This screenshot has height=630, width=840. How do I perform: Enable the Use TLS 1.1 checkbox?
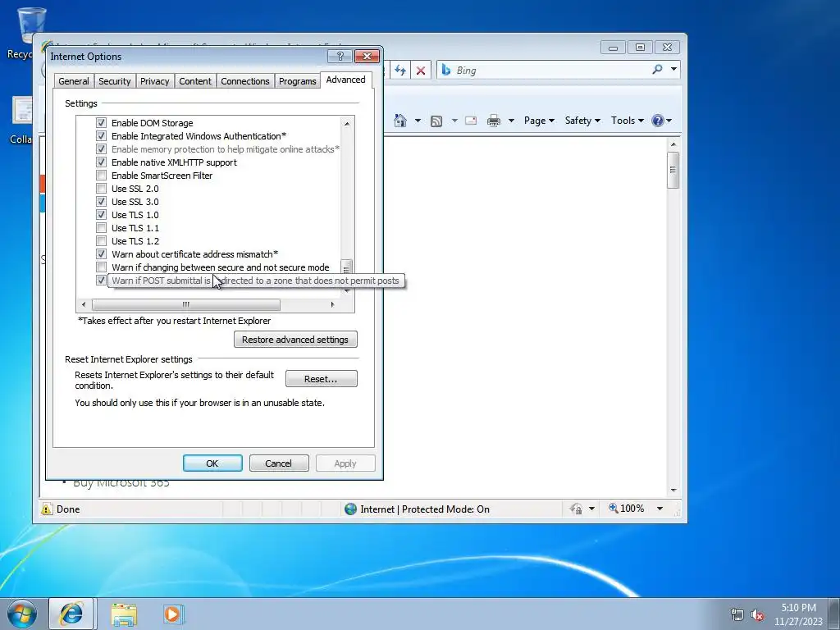coord(101,228)
